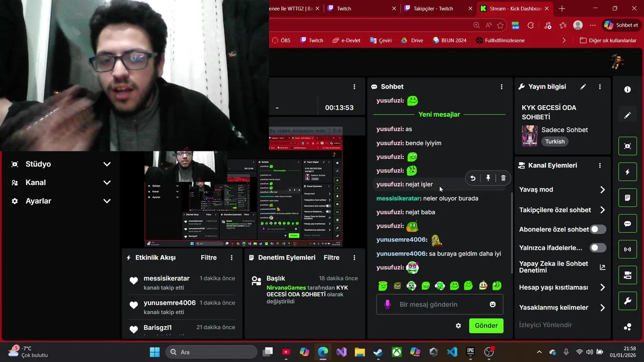Open Drive bookmark
The image size is (644, 362).
412,40
